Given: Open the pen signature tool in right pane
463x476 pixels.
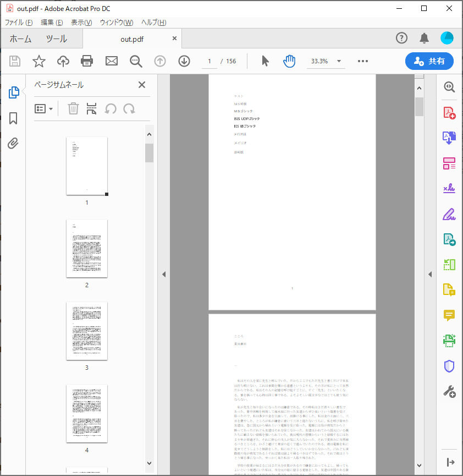Looking at the screenshot, I should [449, 214].
